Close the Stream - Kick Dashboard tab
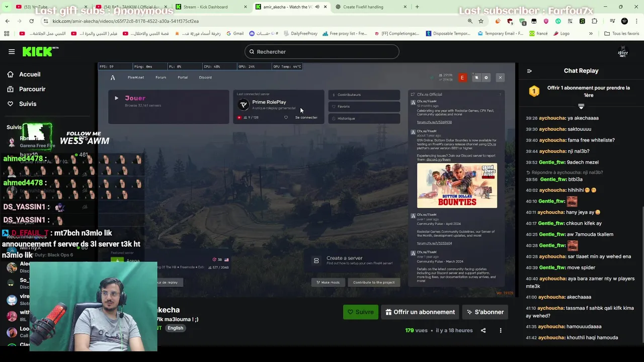Screen dimensions: 644x362 pos(245,7)
